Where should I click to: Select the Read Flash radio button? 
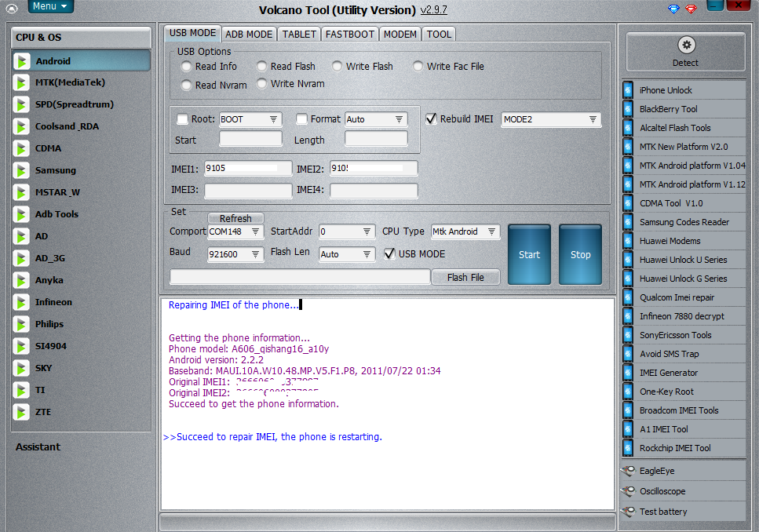261,67
